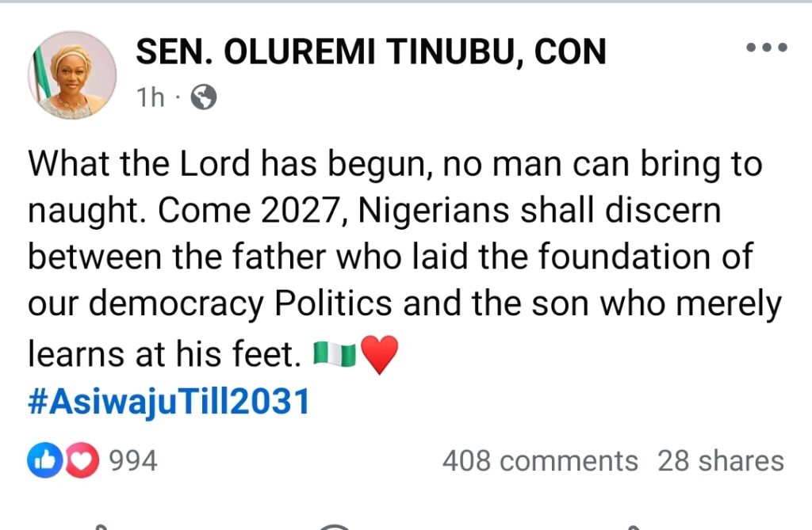Click the globe public audience icon
812x530 pixels.
[x=204, y=97]
